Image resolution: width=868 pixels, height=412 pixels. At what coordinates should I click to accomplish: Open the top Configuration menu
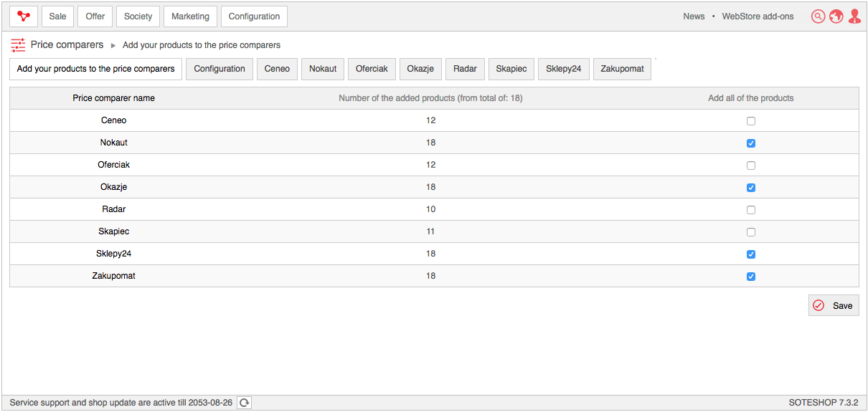pos(254,16)
